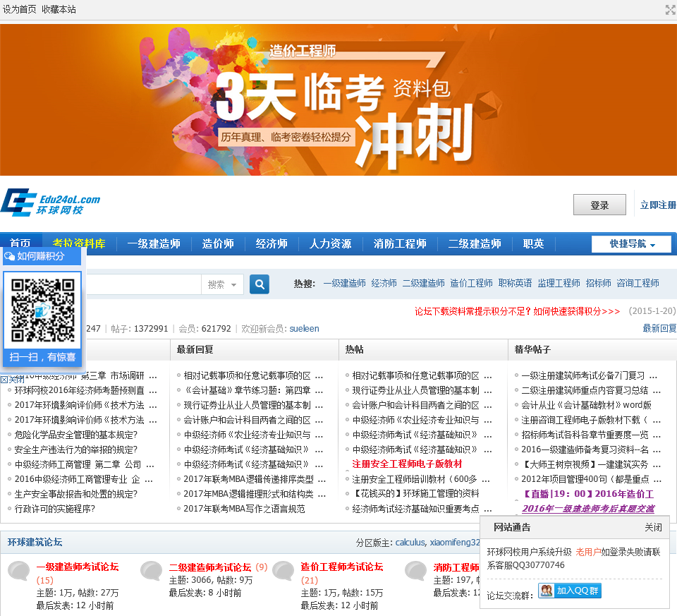Viewport: 677px width, 616px height.
Task: Open link 2016年一级建造师考后真题交流
Action: point(588,509)
